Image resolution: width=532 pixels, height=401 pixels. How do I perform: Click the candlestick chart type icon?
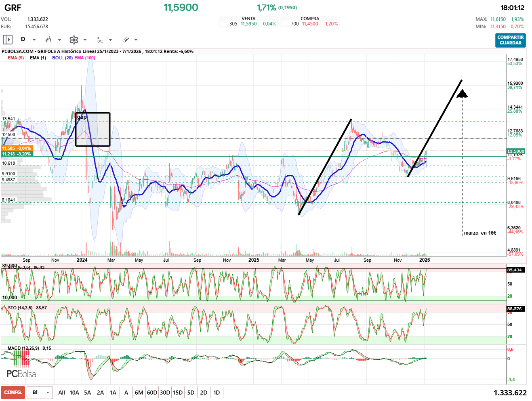pos(48,40)
